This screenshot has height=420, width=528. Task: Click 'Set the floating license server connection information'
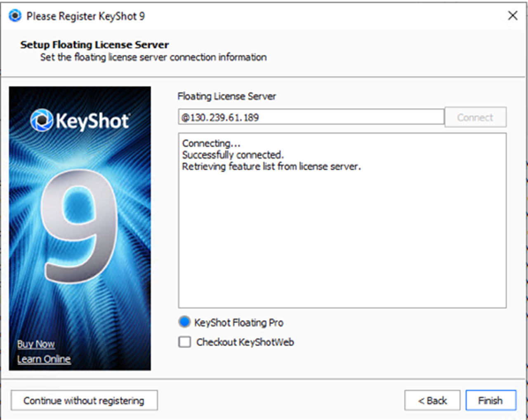point(153,57)
